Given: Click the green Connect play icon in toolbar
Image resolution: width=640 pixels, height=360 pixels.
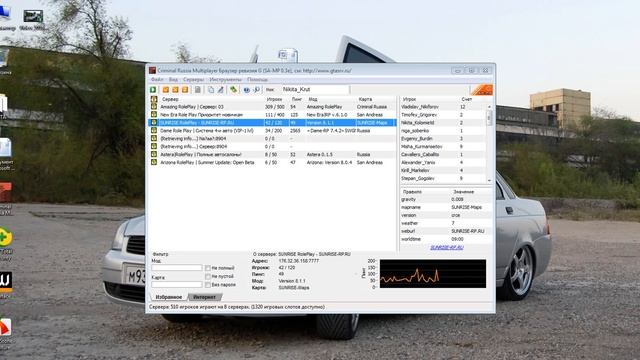Looking at the screenshot, I should tap(153, 90).
